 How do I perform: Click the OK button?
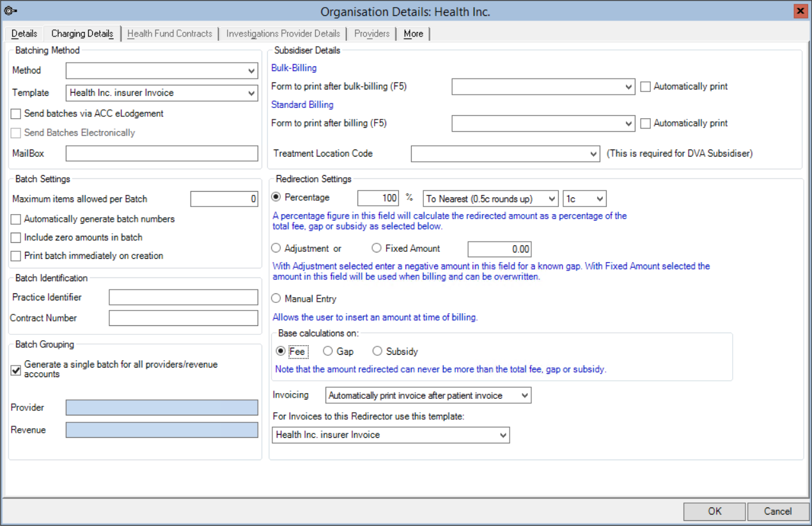[715, 511]
